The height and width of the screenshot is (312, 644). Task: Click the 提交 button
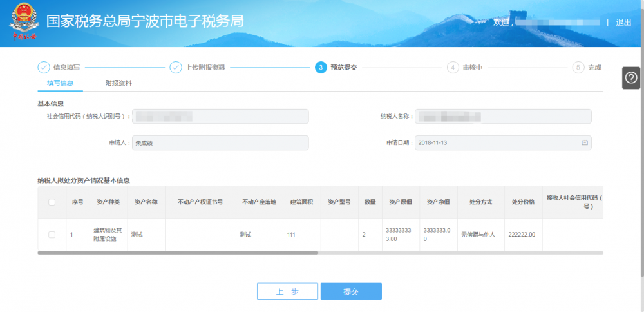(351, 291)
